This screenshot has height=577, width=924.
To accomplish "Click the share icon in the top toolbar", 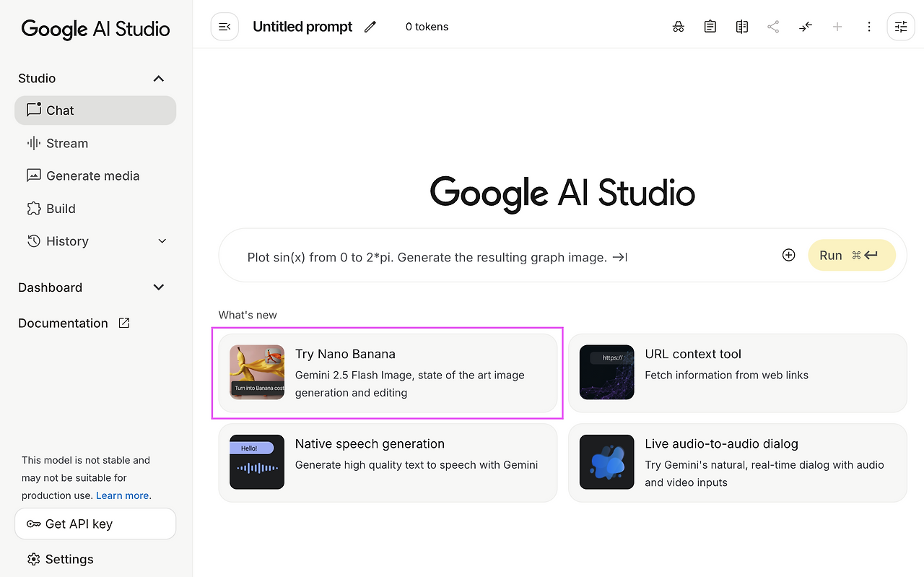I will point(773,27).
